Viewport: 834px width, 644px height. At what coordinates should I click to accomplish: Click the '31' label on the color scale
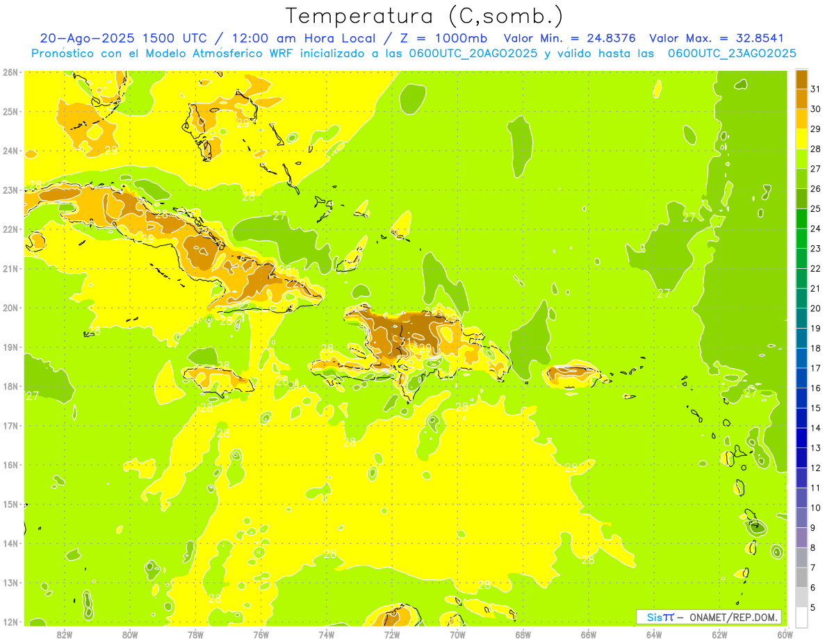pyautogui.click(x=815, y=89)
